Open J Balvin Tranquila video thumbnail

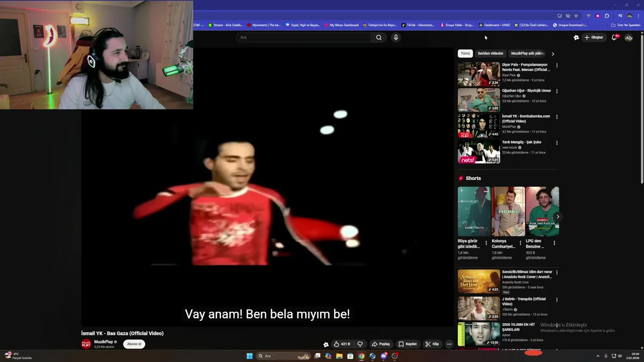click(478, 308)
